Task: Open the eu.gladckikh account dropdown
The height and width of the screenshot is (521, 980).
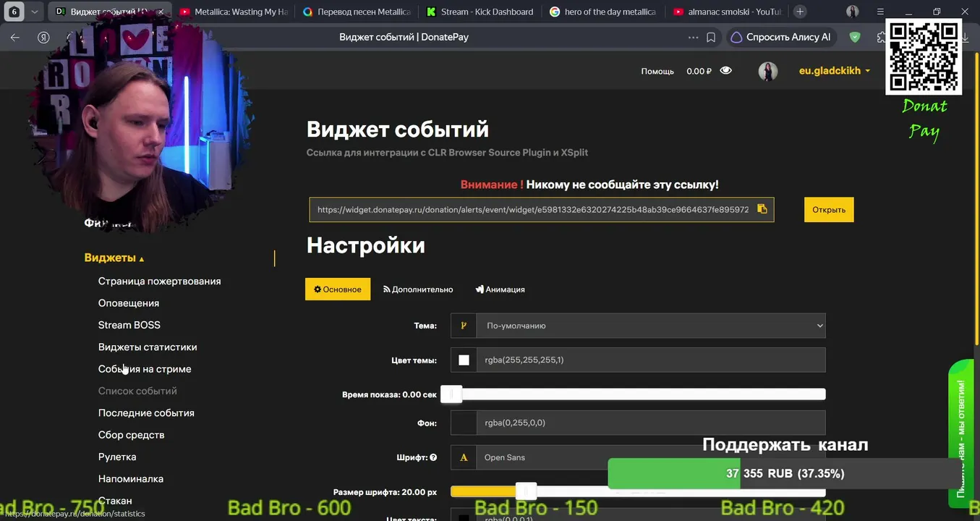Action: 834,71
